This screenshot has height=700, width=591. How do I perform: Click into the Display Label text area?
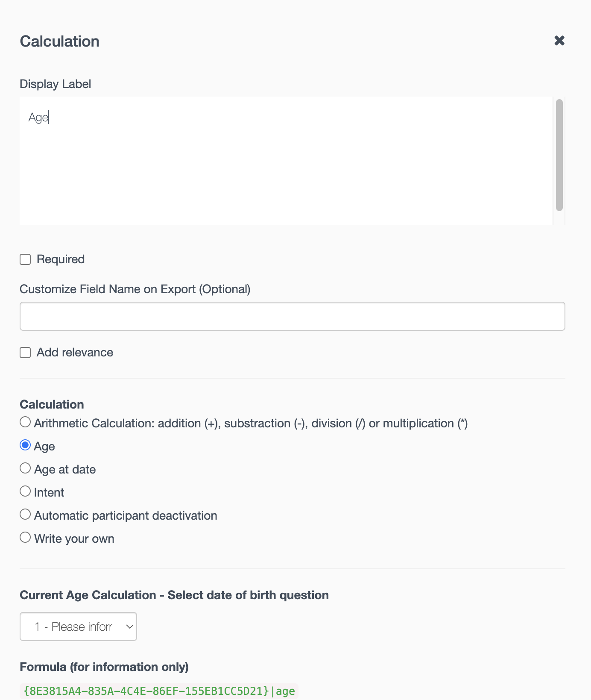coord(286,160)
